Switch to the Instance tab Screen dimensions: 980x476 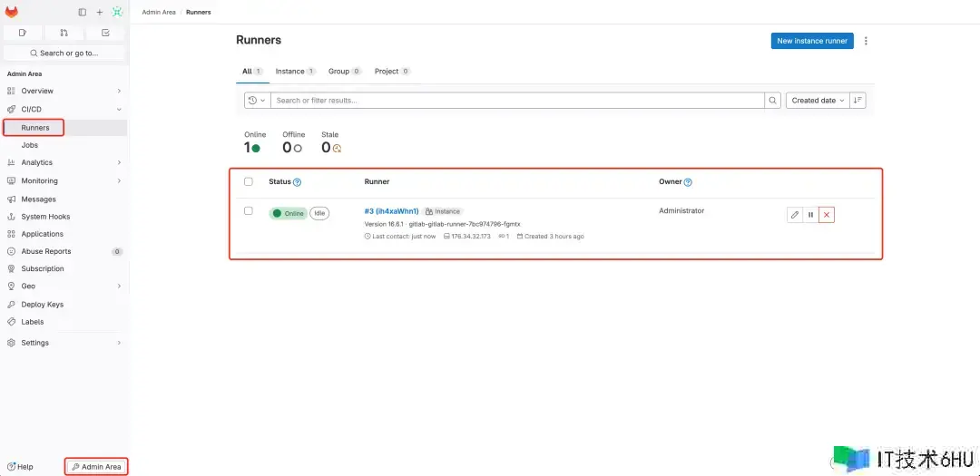pyautogui.click(x=295, y=71)
